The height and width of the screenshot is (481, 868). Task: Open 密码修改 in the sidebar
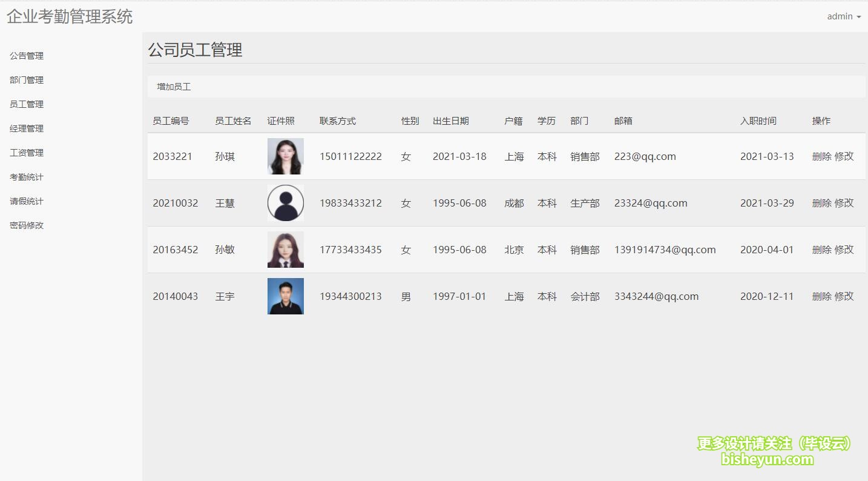click(x=25, y=225)
